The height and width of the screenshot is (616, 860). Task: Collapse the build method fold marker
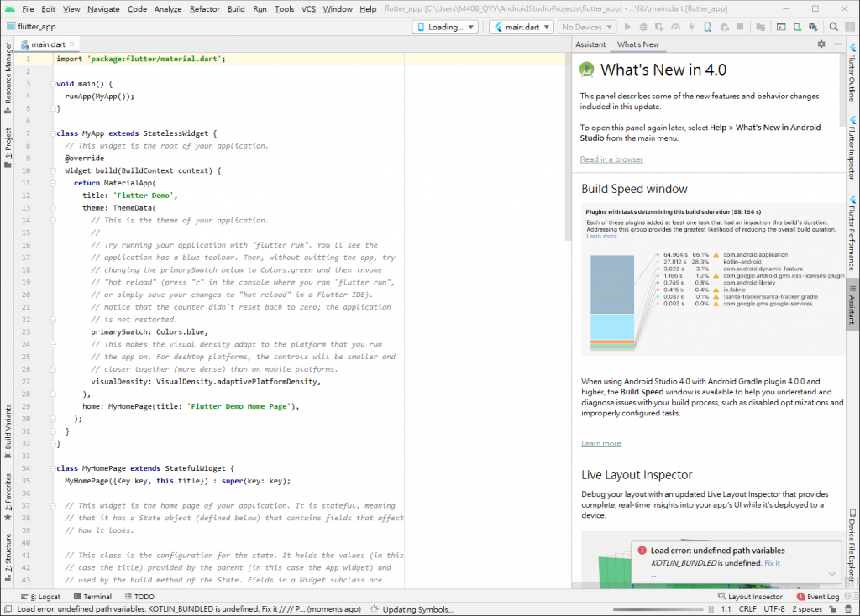click(53, 171)
